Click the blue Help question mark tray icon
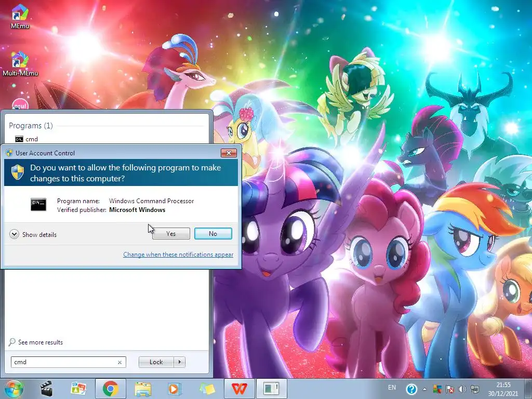 point(411,389)
